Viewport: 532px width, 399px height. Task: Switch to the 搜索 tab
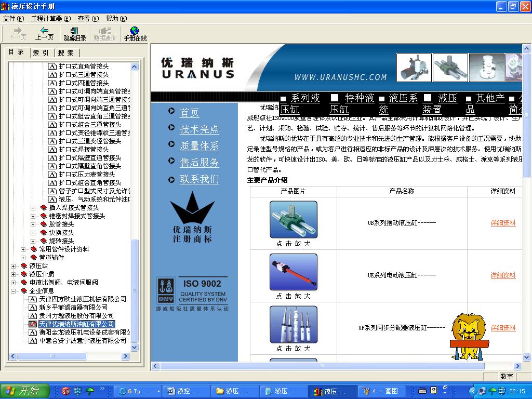(66, 52)
